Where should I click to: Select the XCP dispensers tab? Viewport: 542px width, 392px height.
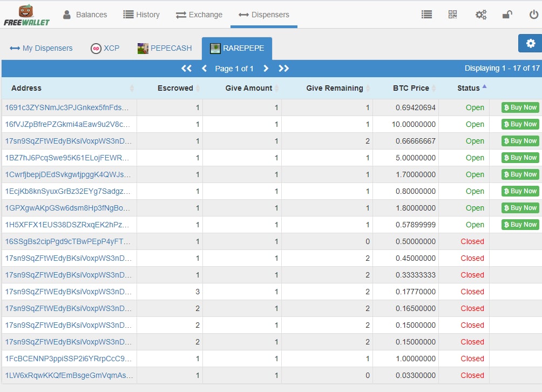[x=105, y=48]
